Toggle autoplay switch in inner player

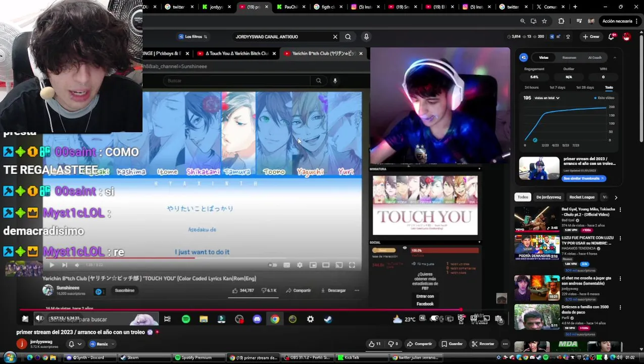pyautogui.click(x=273, y=265)
